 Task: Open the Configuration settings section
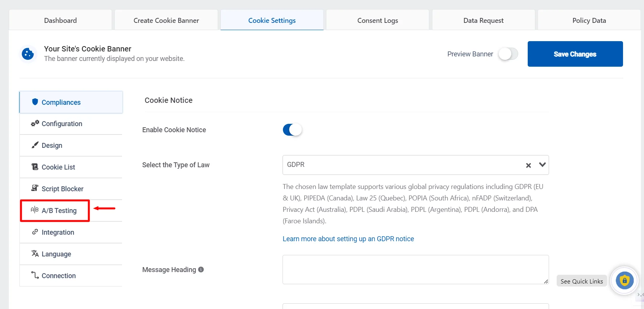(x=71, y=124)
